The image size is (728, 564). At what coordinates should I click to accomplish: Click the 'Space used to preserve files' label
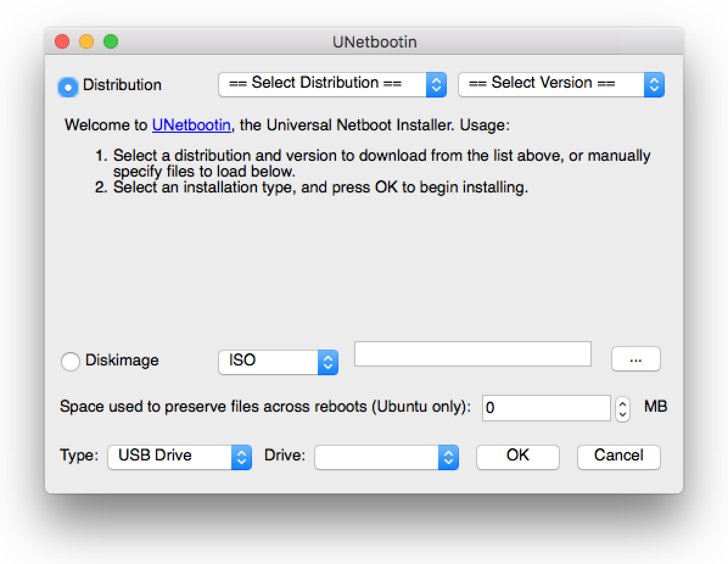(265, 406)
